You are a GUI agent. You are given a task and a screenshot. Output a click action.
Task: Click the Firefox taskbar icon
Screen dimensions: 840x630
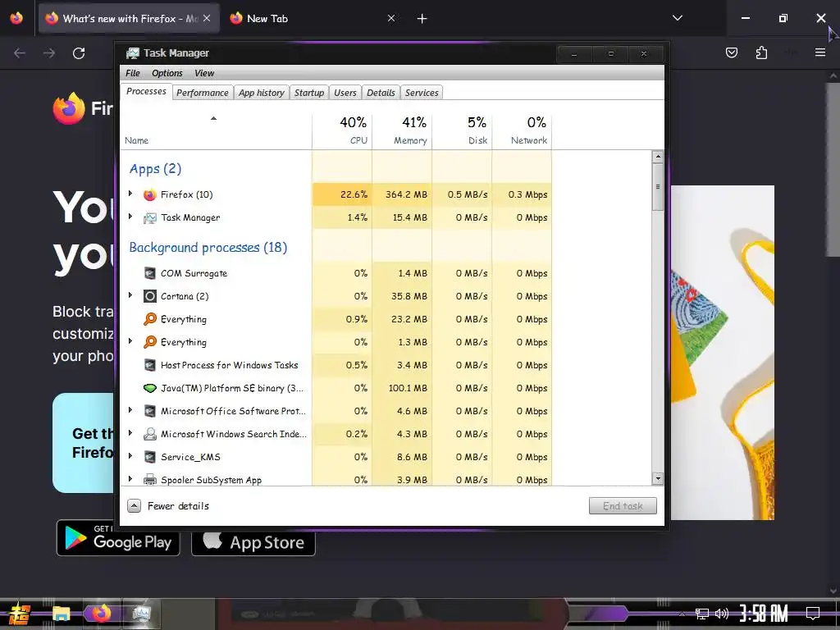(101, 614)
